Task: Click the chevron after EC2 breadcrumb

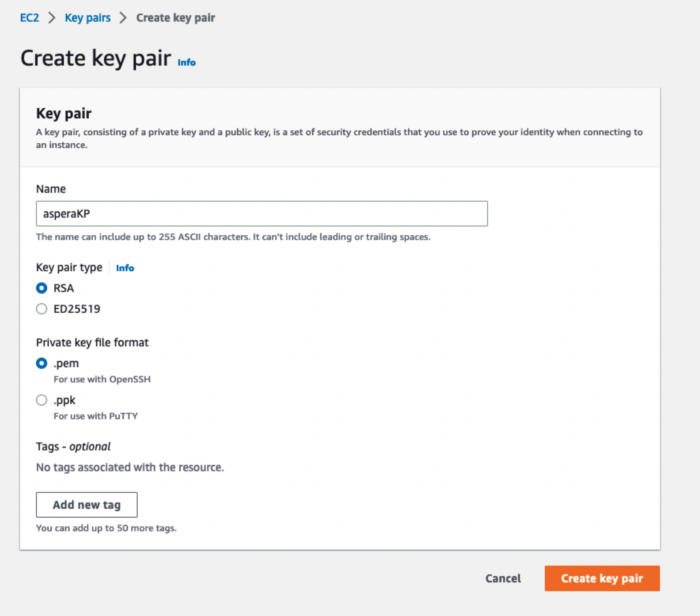Action: click(x=52, y=18)
